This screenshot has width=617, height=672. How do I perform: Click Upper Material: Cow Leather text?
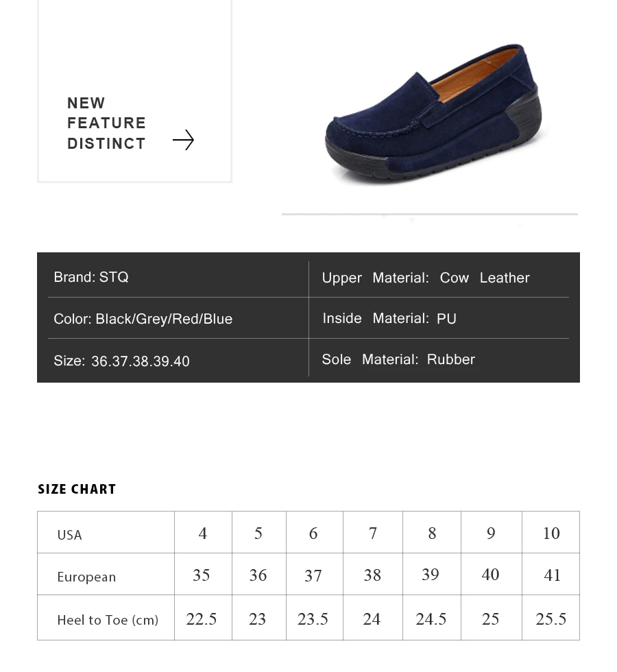coord(426,278)
